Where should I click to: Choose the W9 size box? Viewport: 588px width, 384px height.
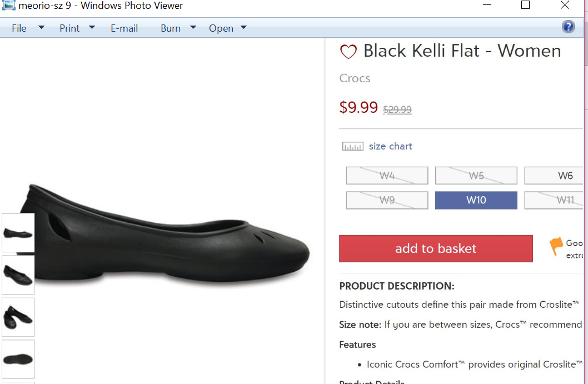click(387, 200)
